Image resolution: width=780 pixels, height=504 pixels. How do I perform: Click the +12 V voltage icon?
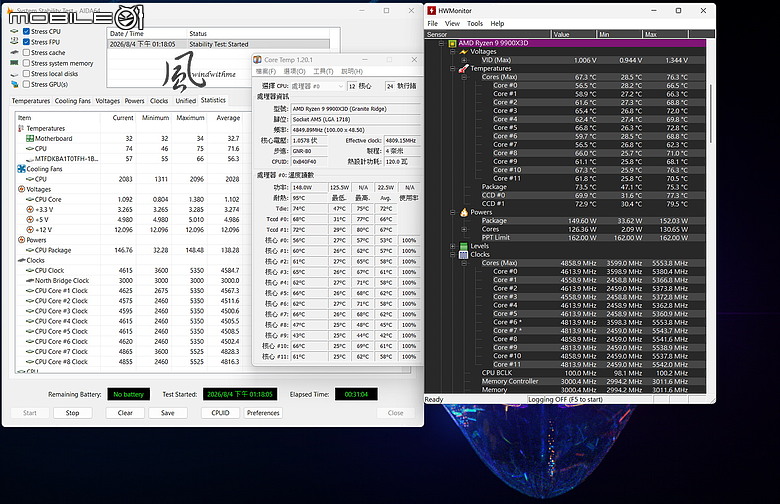point(30,230)
